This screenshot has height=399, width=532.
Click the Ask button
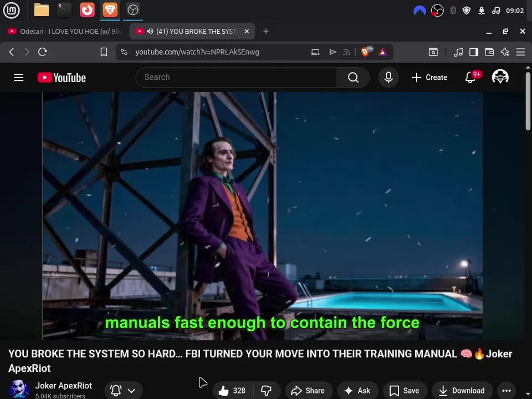(357, 391)
